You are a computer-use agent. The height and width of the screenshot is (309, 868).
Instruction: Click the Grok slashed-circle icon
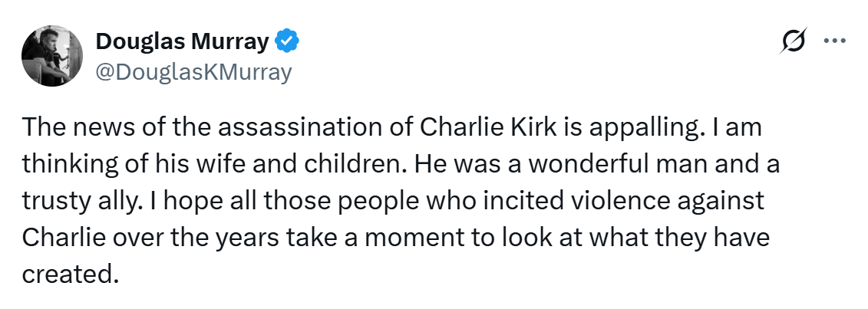794,43
